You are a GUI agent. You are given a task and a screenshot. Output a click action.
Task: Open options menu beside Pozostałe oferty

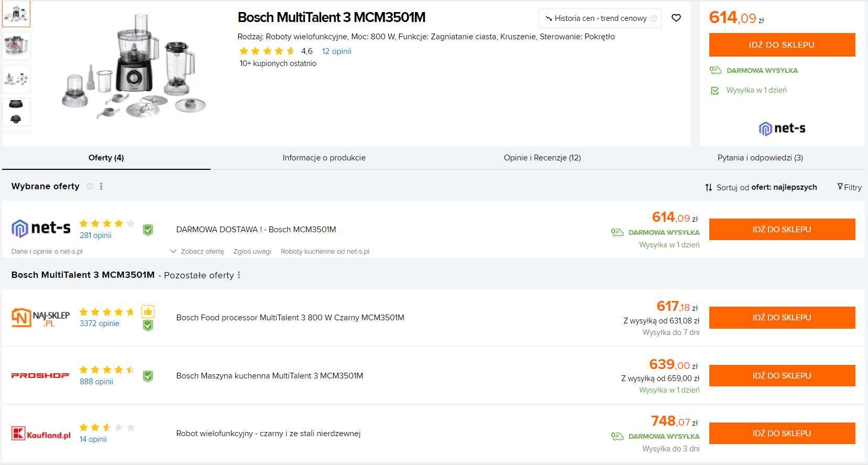pos(239,275)
